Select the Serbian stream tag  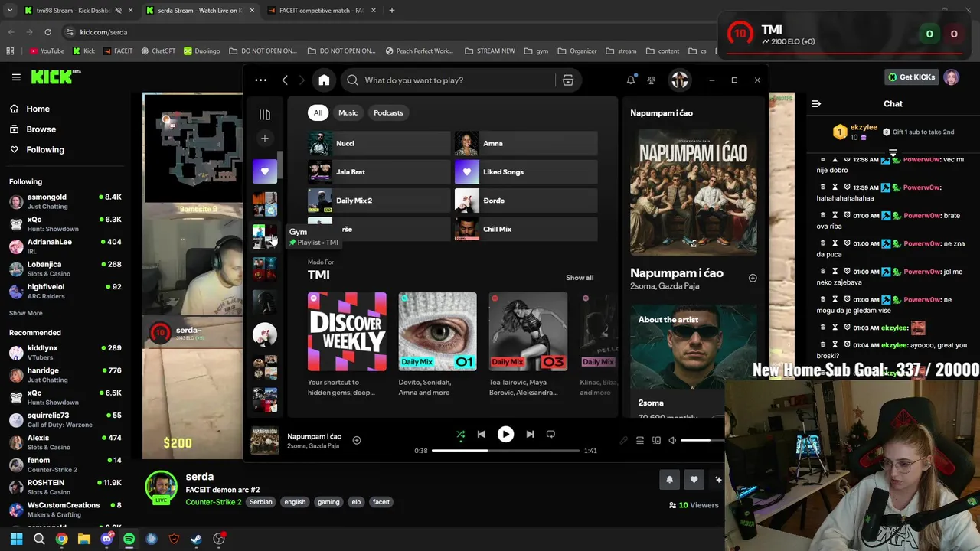pyautogui.click(x=260, y=502)
